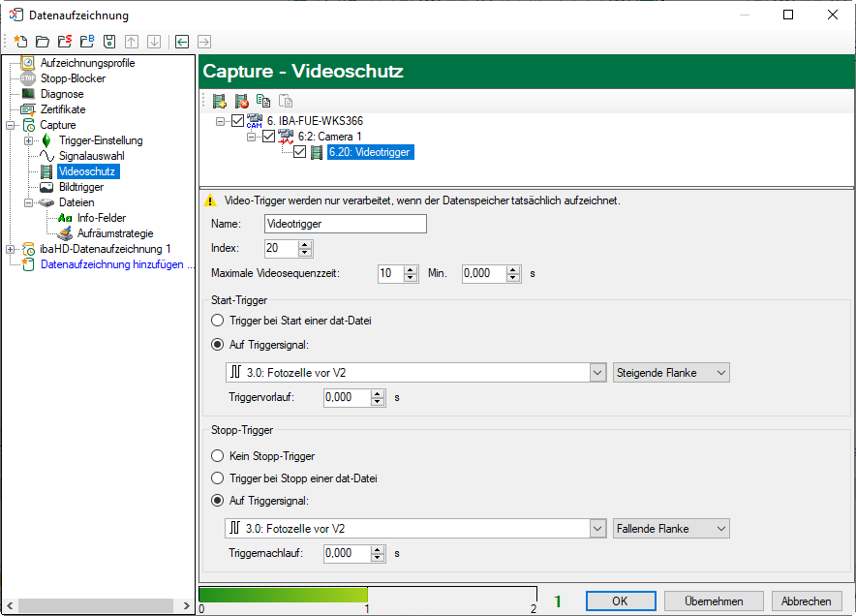Click the delete video trigger icon

click(x=241, y=101)
